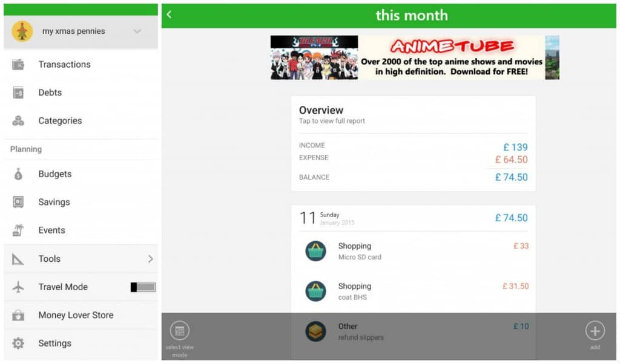Open Events palm tree icon
The height and width of the screenshot is (364, 620).
[18, 230]
